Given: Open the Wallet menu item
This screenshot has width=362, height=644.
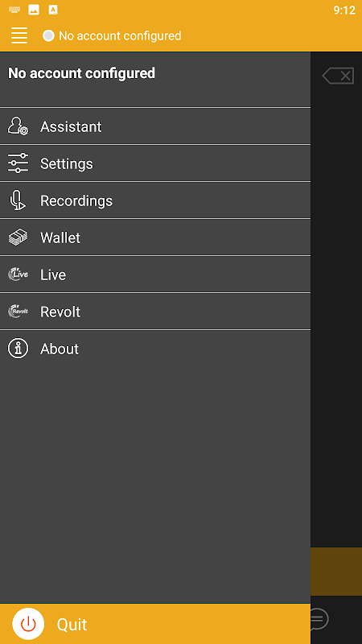Looking at the screenshot, I should tap(155, 237).
